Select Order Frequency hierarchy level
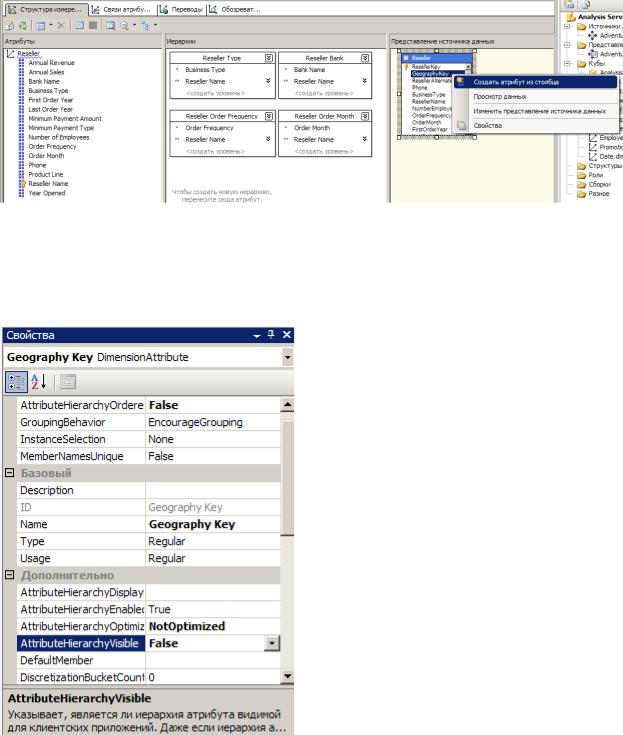 click(x=209, y=128)
